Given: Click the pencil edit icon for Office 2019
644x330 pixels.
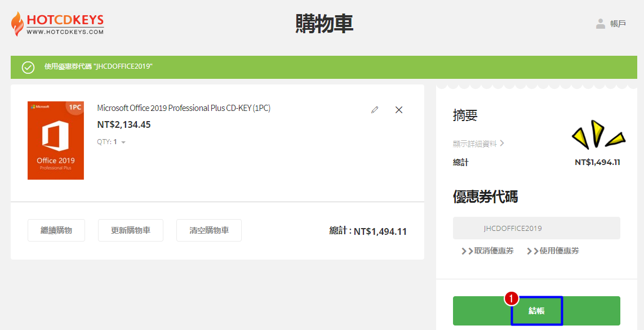Looking at the screenshot, I should click(375, 110).
